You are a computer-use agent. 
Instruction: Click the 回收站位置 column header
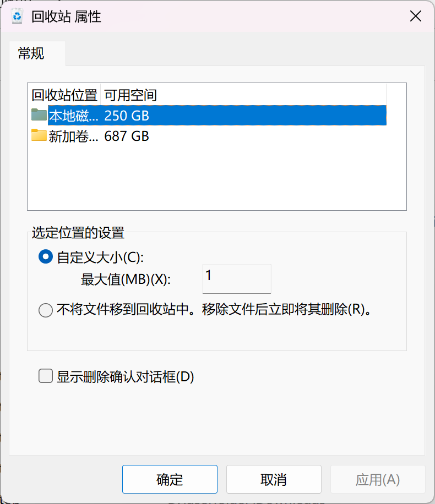tap(65, 95)
